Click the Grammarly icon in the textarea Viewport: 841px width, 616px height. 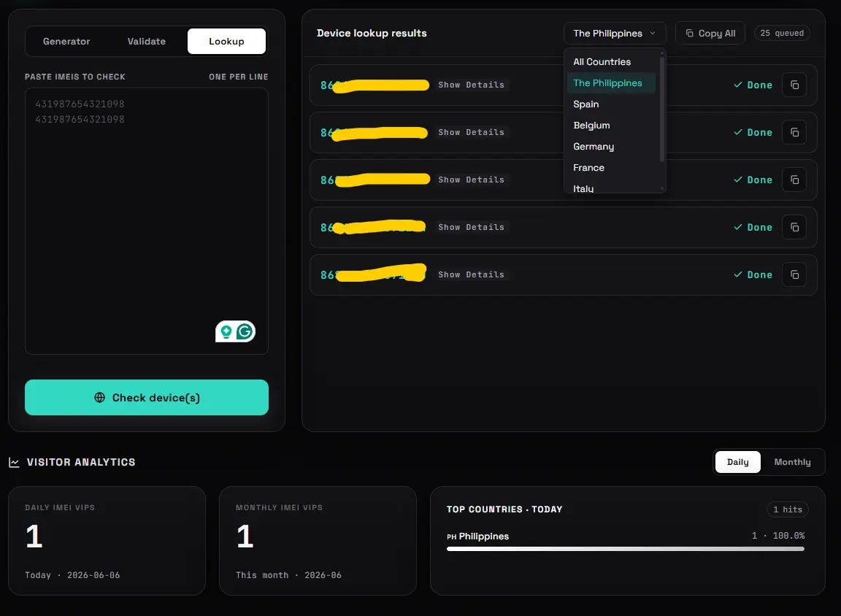(x=245, y=332)
